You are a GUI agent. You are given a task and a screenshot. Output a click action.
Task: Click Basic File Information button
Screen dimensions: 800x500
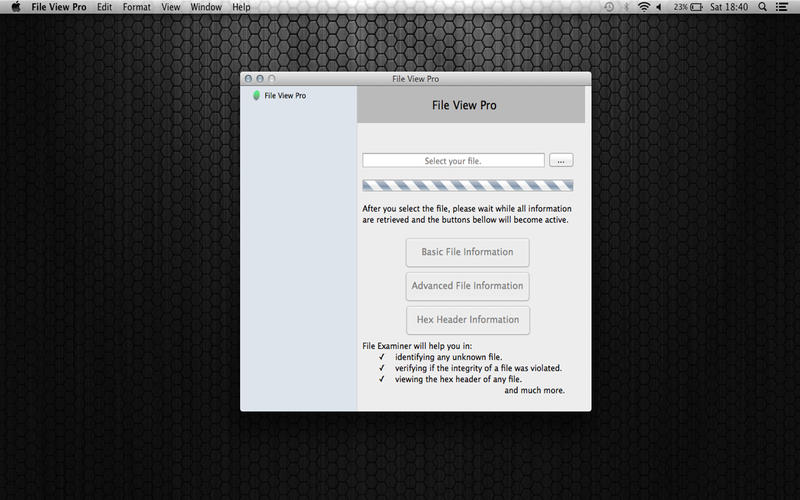(467, 252)
